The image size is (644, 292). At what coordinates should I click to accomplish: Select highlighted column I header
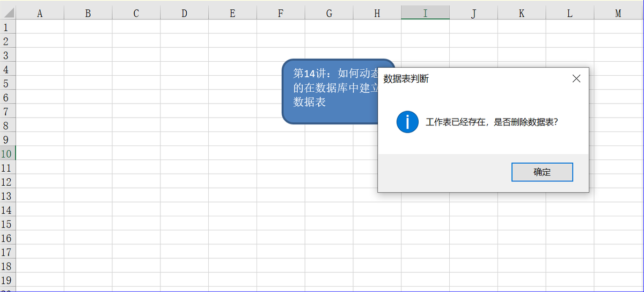(425, 13)
